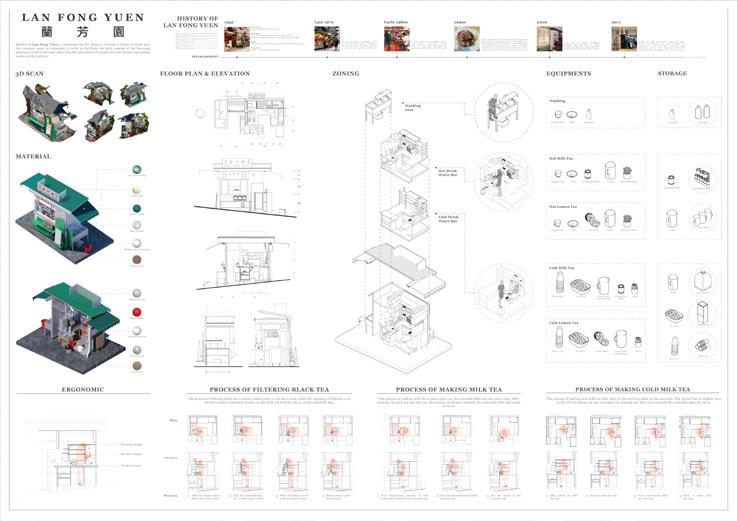Image resolution: width=737 pixels, height=521 pixels.
Task: Click the 'Hot Milk Tea' equipment group label
Action: pos(561,158)
